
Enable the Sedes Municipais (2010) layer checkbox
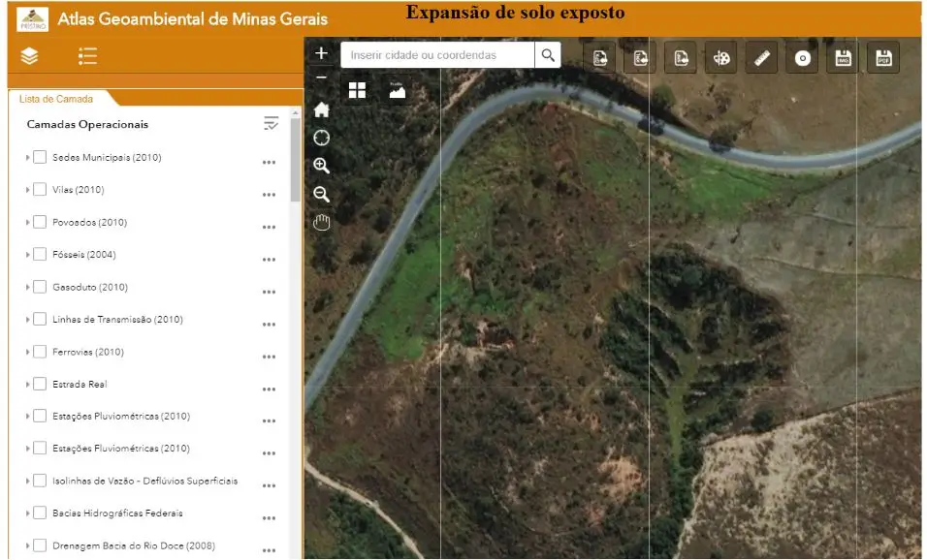point(40,157)
